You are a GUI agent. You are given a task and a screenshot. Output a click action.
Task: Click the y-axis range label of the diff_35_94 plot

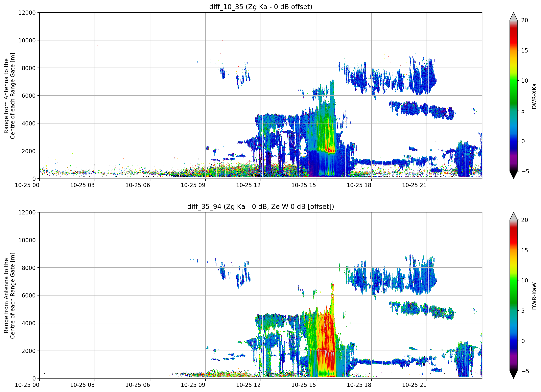[x=10, y=295]
